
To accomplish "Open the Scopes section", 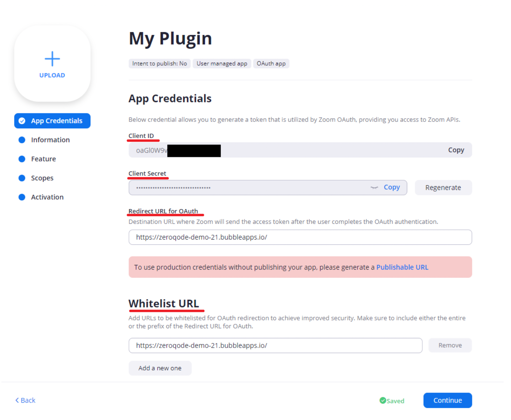I will click(x=42, y=178).
